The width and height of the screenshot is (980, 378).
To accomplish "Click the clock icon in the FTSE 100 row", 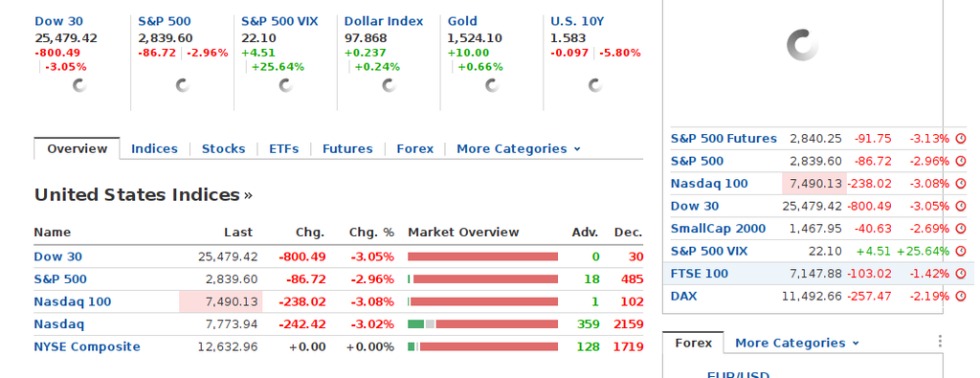I will pyautogui.click(x=961, y=274).
